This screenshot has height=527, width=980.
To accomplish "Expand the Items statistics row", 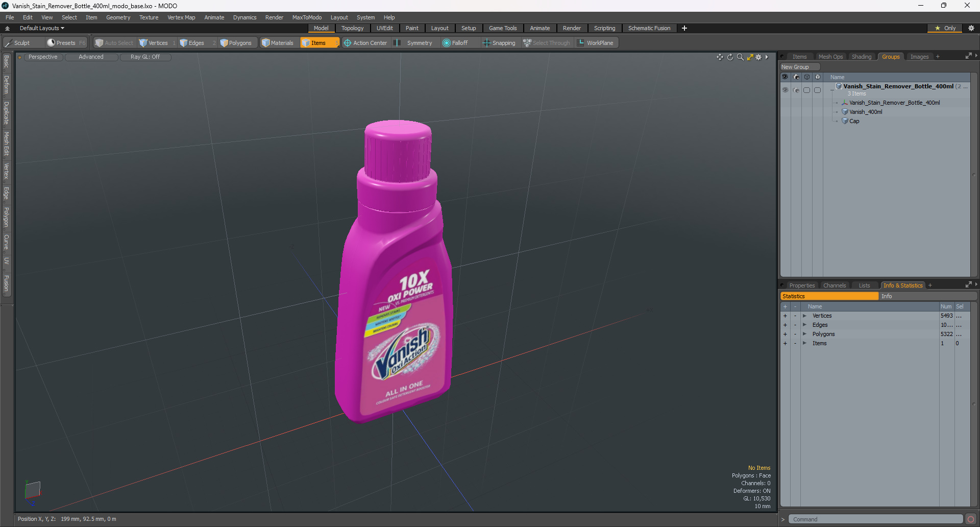I will tap(804, 343).
